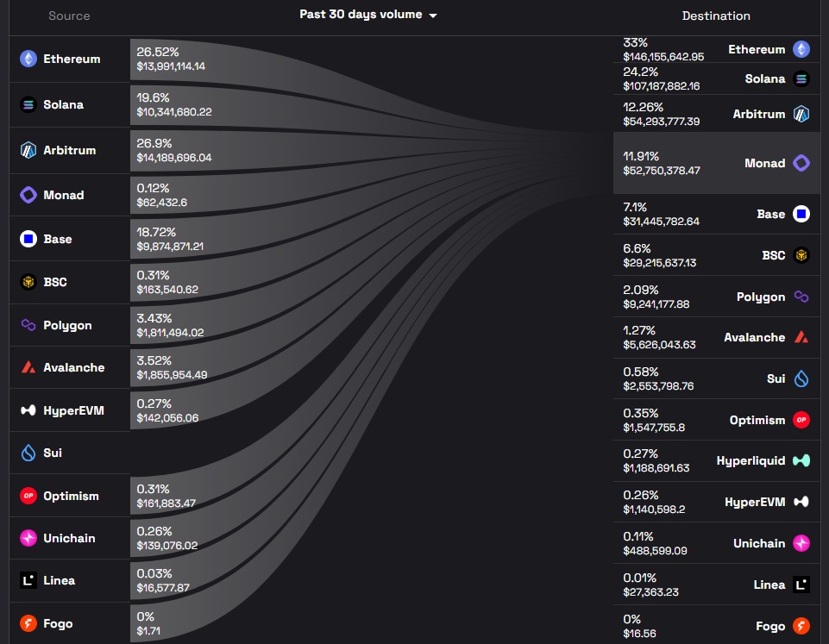The width and height of the screenshot is (829, 644).
Task: Click the Arbitrum icon in Destination column
Action: pos(801,114)
